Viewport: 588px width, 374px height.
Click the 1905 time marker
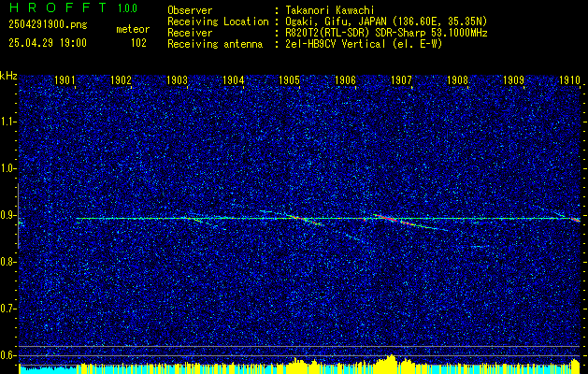tap(289, 79)
